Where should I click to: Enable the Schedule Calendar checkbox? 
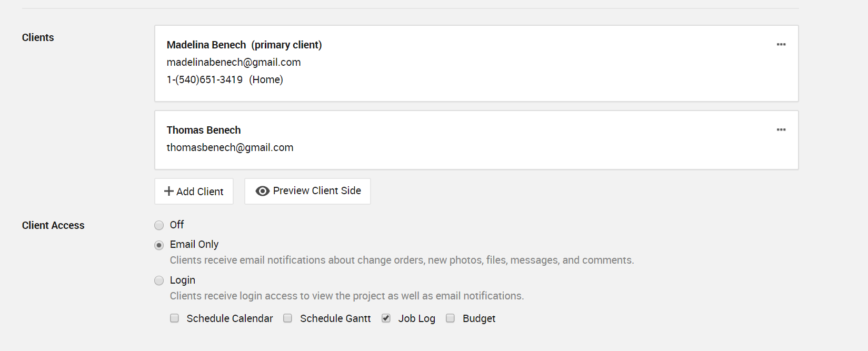coord(175,318)
